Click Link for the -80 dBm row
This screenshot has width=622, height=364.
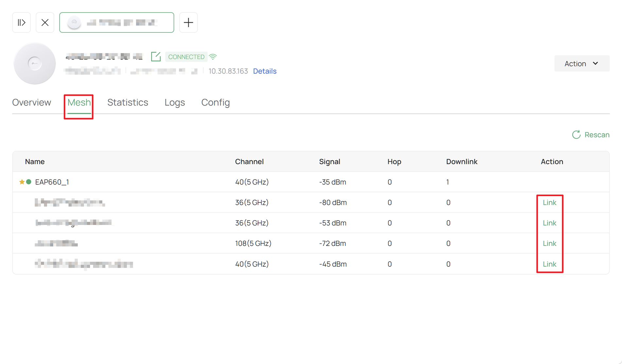549,202
